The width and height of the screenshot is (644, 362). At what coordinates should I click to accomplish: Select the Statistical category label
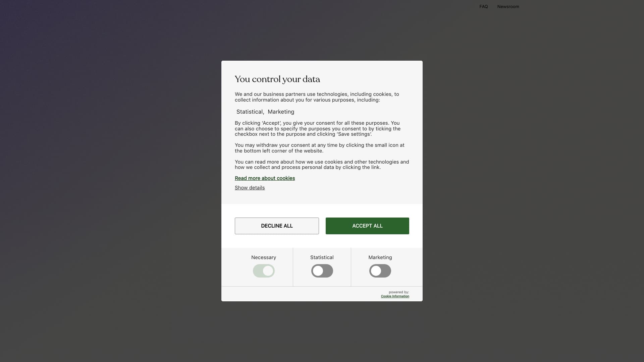pos(322,257)
